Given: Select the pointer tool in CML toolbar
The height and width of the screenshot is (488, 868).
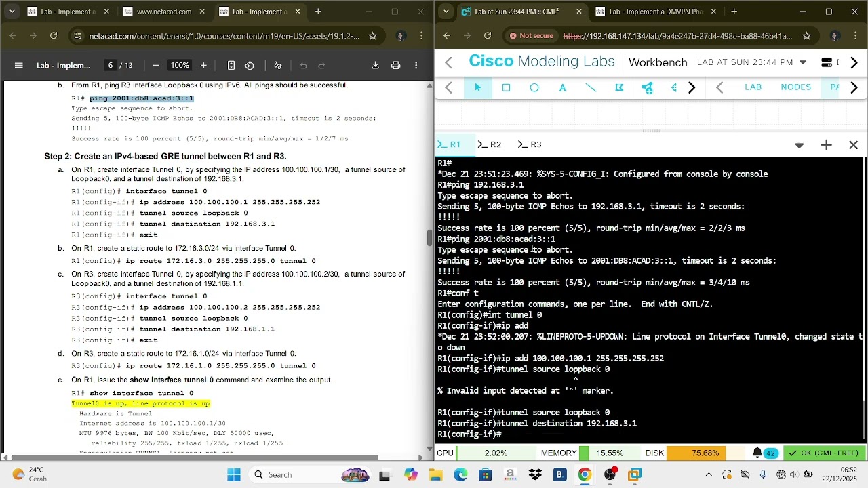Looking at the screenshot, I should [x=477, y=87].
